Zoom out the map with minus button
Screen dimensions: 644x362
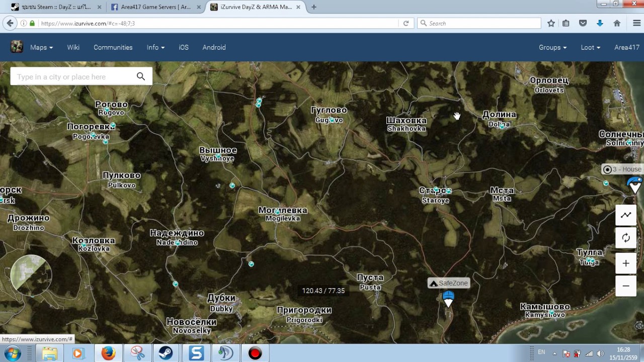[626, 286]
